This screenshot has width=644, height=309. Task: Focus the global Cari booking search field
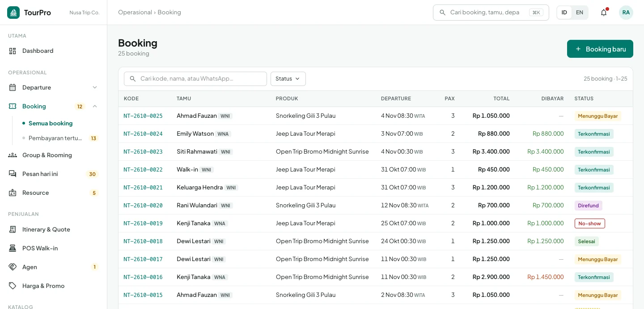coord(491,13)
